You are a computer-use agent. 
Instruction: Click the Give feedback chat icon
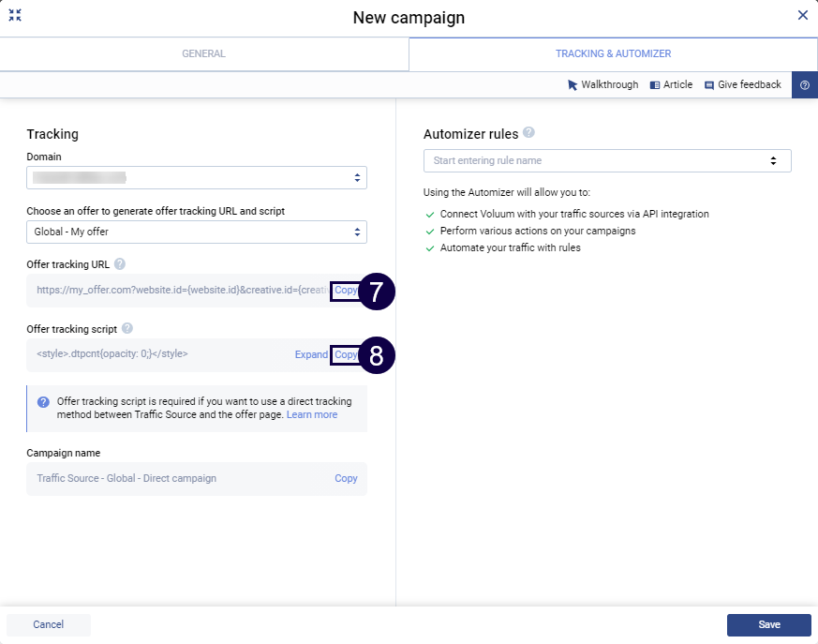click(x=709, y=85)
